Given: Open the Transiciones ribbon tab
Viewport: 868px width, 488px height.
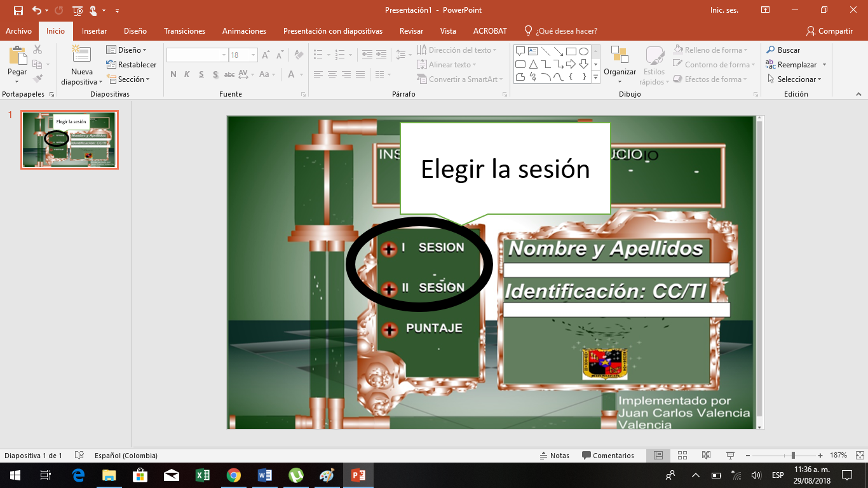Looking at the screenshot, I should [x=184, y=31].
